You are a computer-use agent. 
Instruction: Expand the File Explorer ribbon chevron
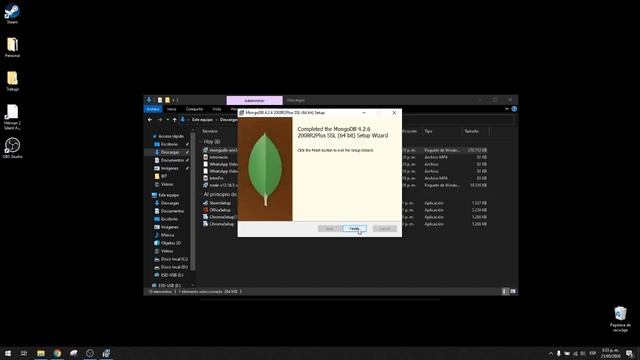pos(507,109)
